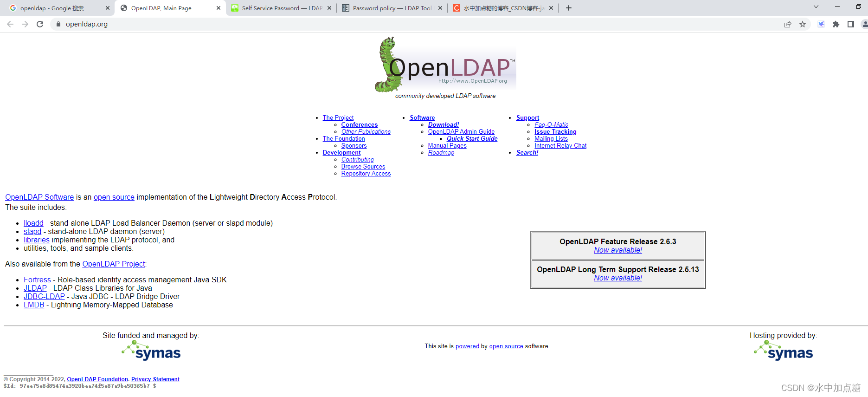Close the Password policy LDAP Tool tab
Viewport: 868px width, 397px height.
pyautogui.click(x=440, y=8)
